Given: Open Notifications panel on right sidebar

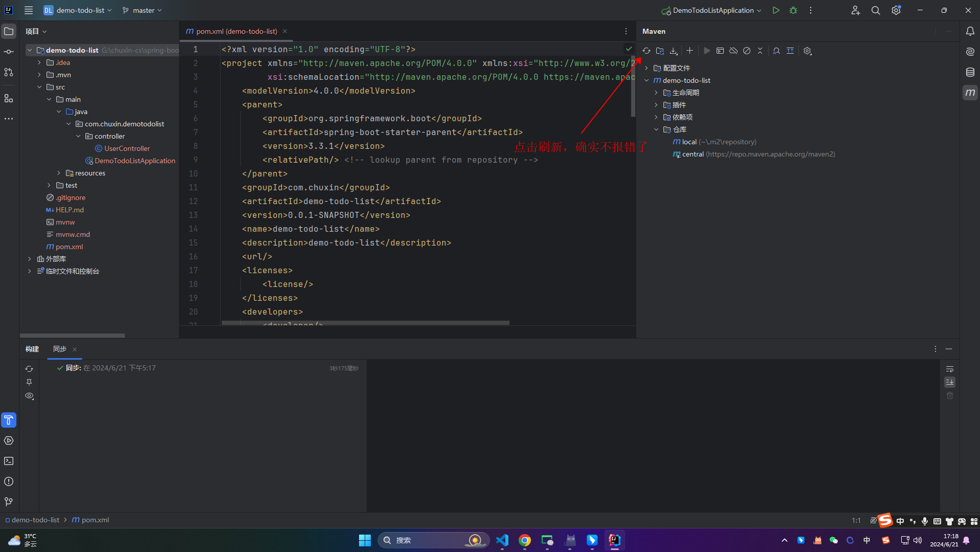Looking at the screenshot, I should pos(970,31).
